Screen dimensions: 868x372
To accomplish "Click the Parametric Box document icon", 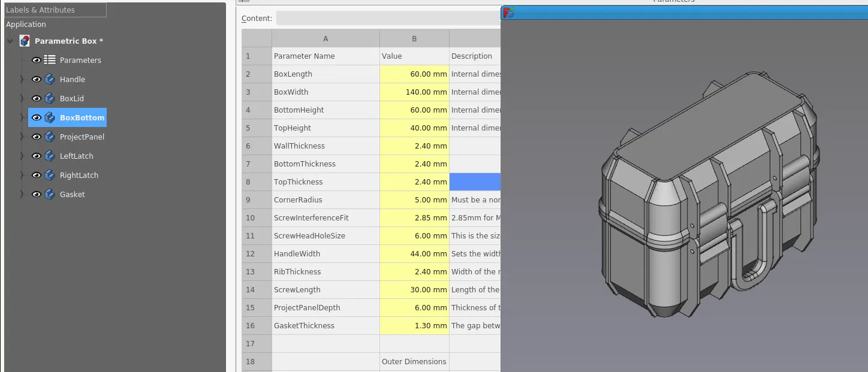I will (25, 41).
